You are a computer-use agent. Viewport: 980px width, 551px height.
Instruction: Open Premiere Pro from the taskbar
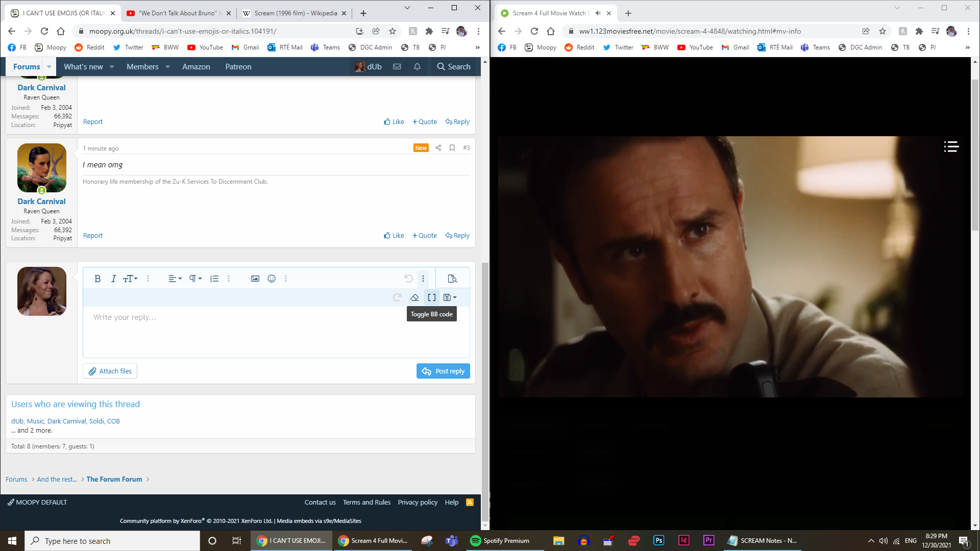pyautogui.click(x=708, y=541)
